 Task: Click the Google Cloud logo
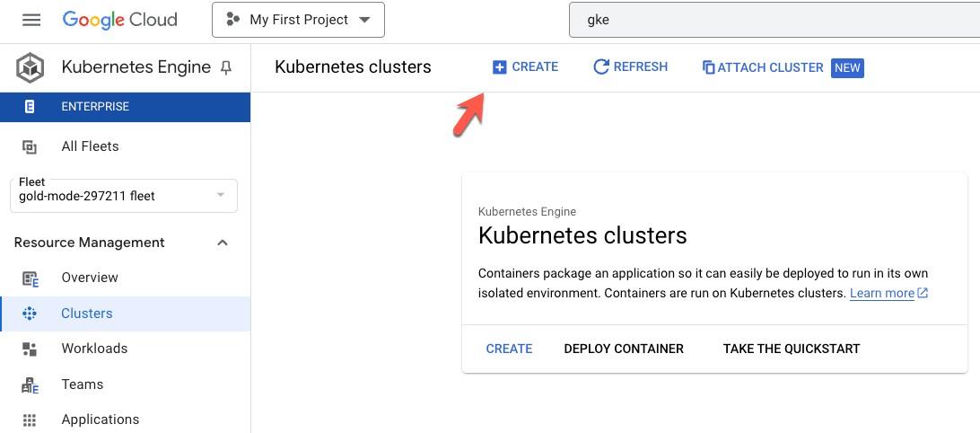click(120, 20)
